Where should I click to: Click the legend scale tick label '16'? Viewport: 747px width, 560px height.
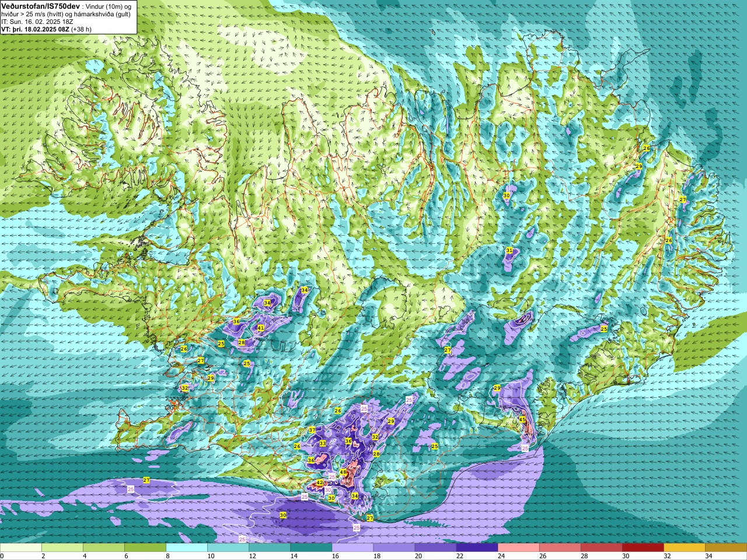point(335,556)
